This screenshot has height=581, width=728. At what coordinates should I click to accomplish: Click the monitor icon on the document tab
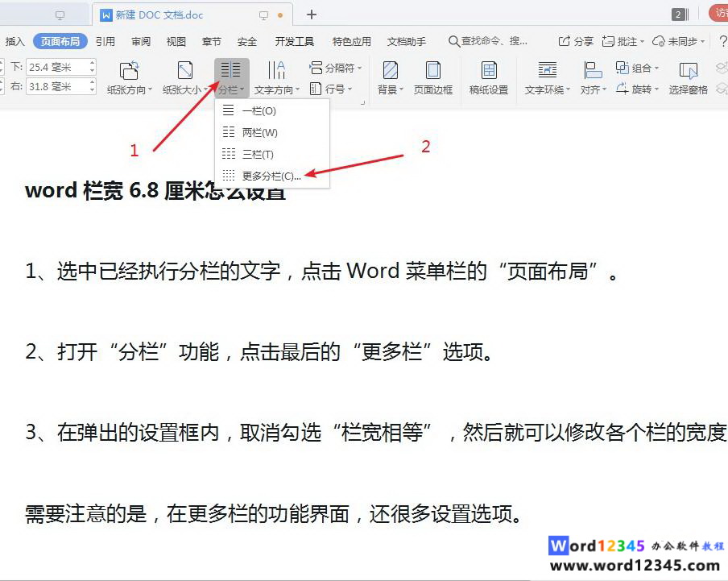(x=263, y=15)
